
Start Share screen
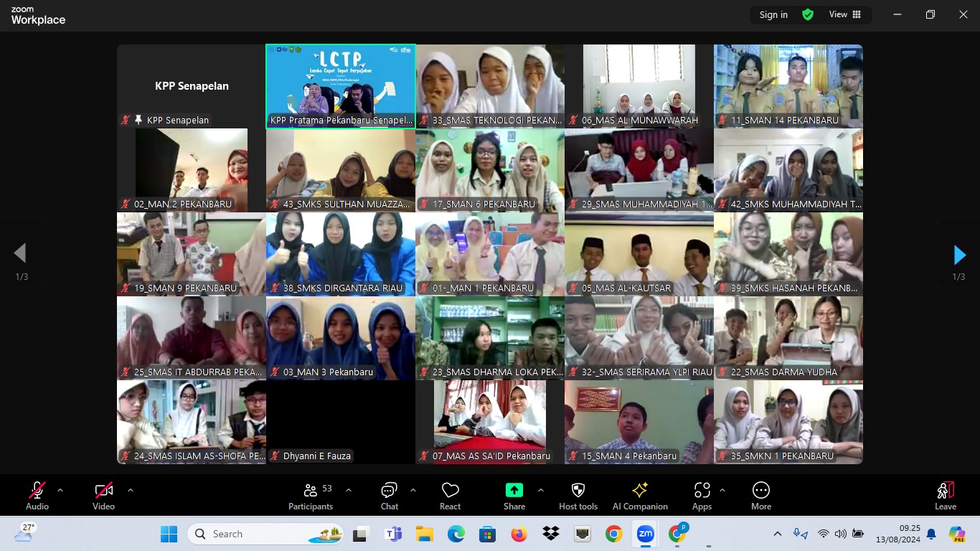tap(514, 496)
